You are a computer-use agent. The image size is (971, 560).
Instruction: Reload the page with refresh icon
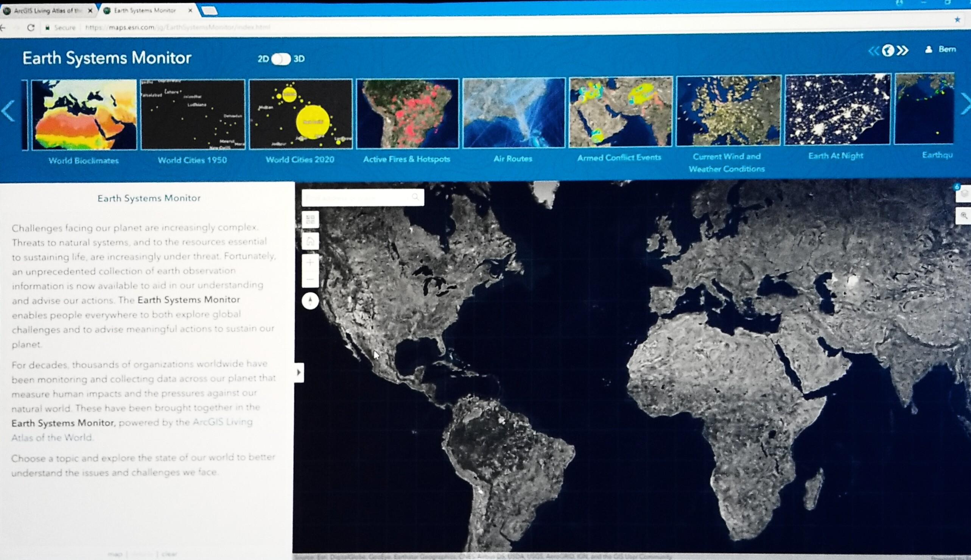(x=31, y=28)
